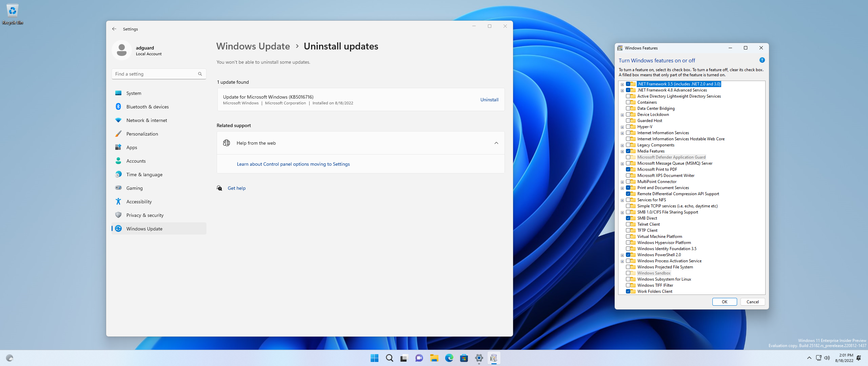Click the Time & language globe icon
868x366 pixels.
118,175
